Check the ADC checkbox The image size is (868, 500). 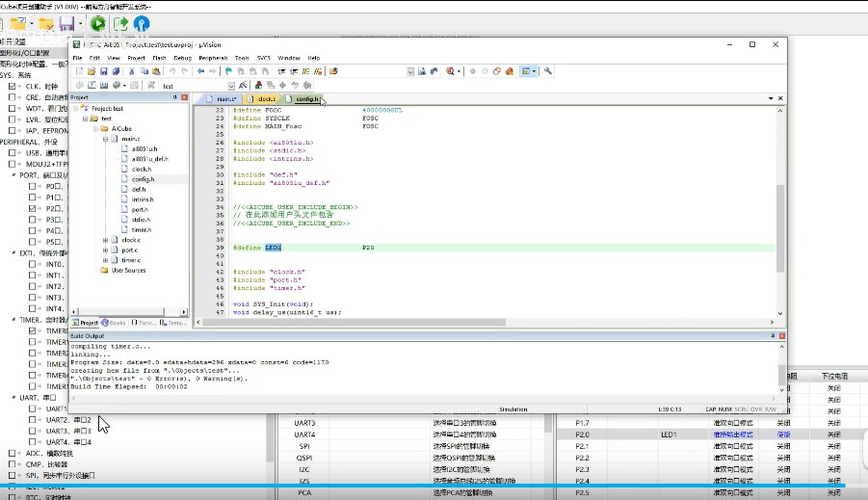point(13,453)
